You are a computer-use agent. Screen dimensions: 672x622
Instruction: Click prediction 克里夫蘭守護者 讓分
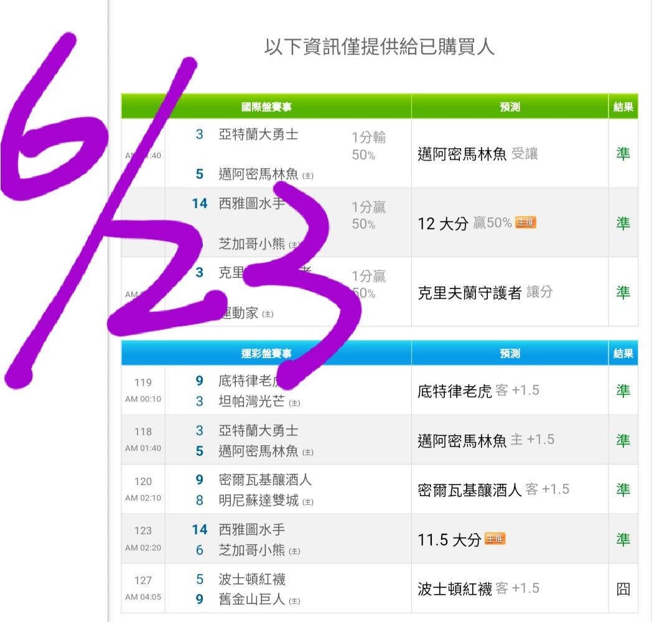coord(485,293)
